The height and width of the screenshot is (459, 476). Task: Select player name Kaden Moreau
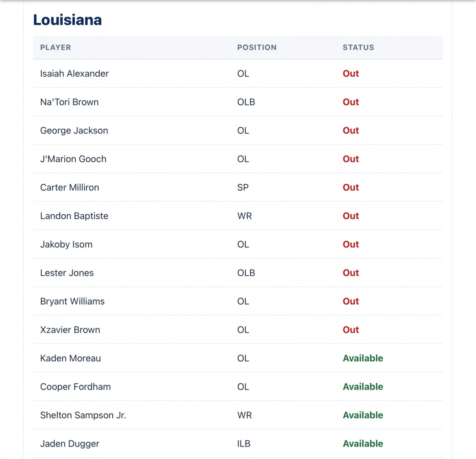71,358
